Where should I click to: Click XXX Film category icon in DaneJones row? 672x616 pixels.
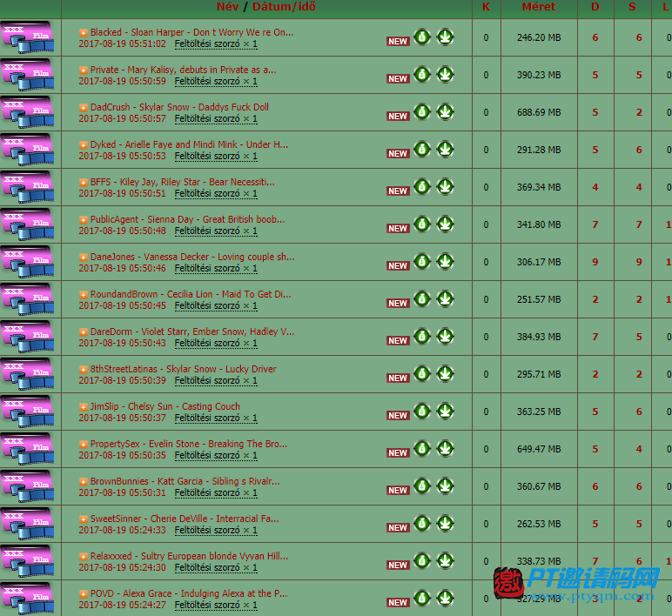click(x=28, y=262)
